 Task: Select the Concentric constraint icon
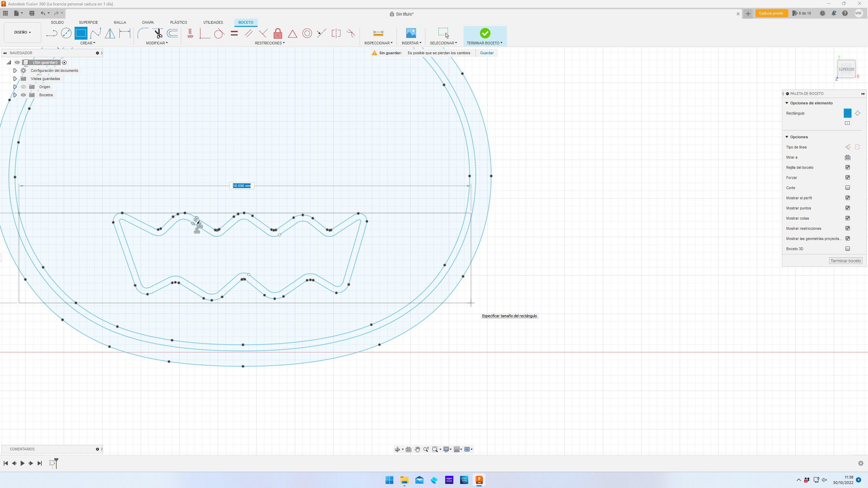point(307,33)
